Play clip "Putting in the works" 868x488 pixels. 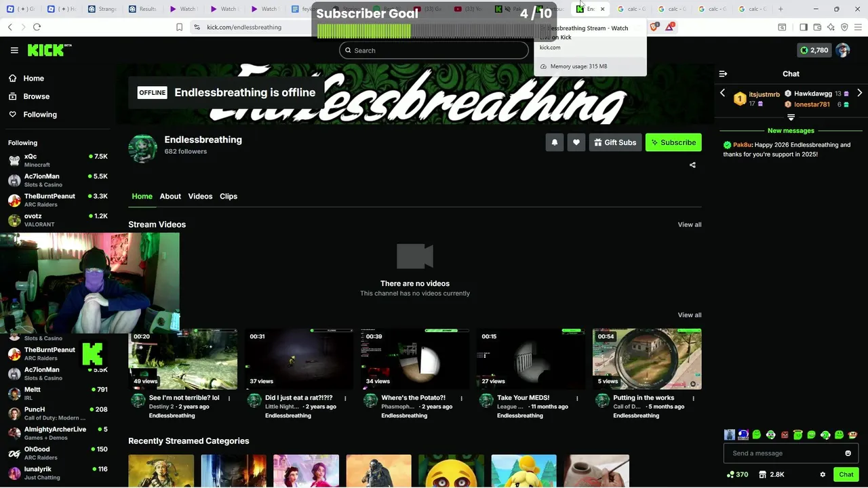(647, 359)
